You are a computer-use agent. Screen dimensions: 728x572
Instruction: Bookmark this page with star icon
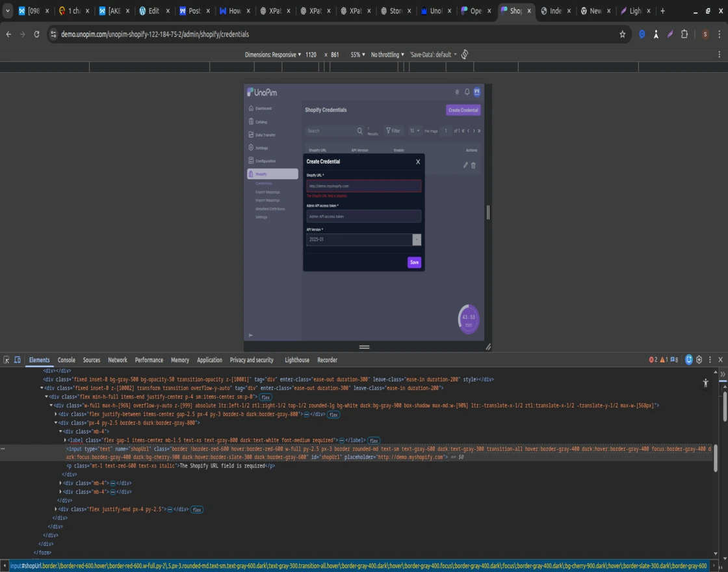(x=622, y=34)
